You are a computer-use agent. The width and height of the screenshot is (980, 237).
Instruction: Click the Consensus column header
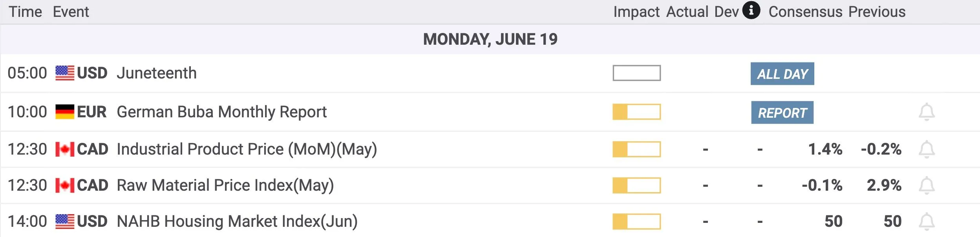[805, 12]
